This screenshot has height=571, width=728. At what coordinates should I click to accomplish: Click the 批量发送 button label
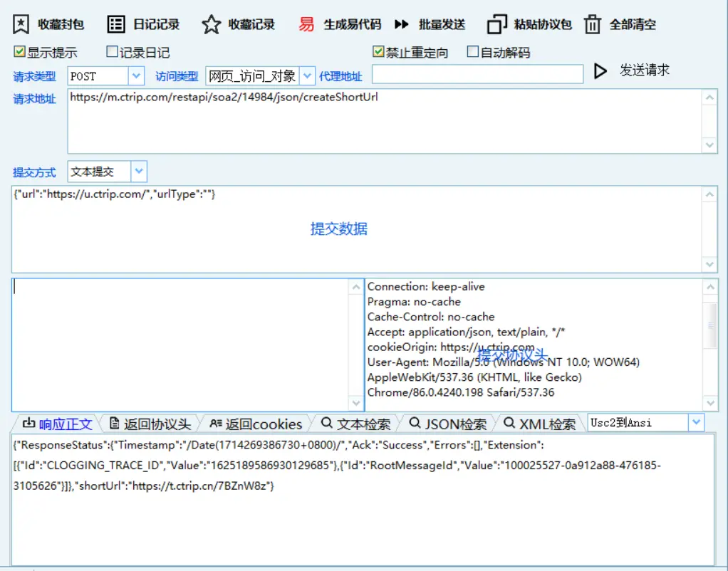coord(442,24)
